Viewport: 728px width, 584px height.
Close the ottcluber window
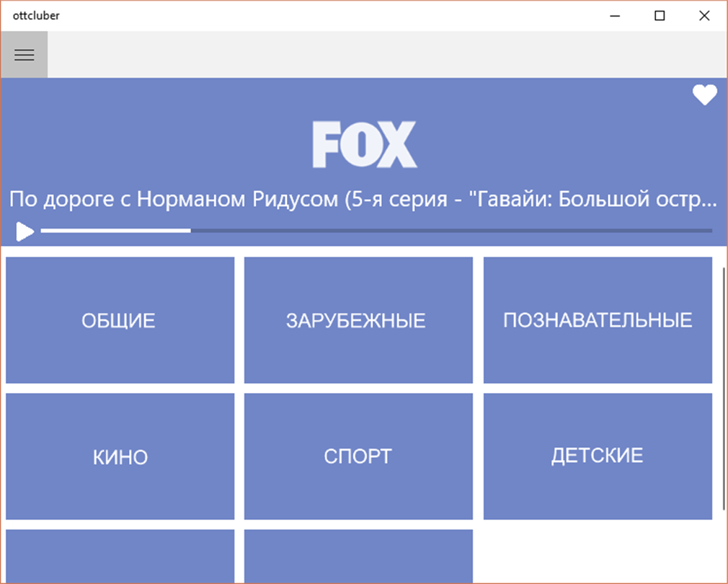coord(704,16)
